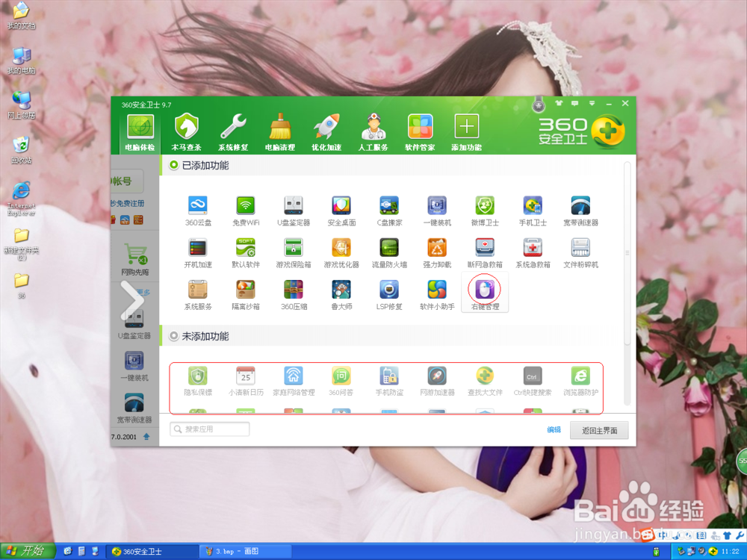The height and width of the screenshot is (560, 747).
Task: Open the 一键装机 tool in the added functions grid
Action: [x=437, y=211]
